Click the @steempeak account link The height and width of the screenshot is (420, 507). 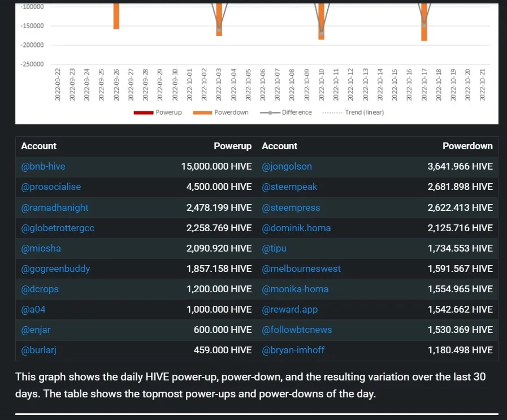289,187
